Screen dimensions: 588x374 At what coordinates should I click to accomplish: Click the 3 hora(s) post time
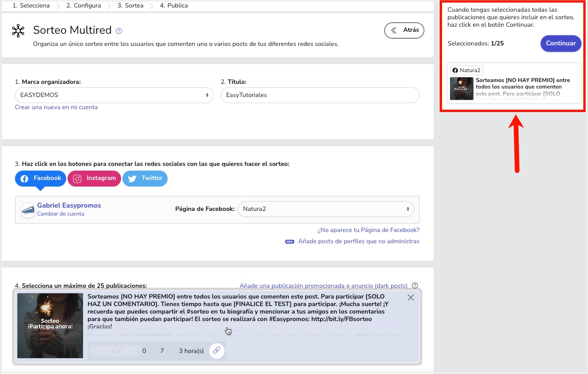click(191, 351)
